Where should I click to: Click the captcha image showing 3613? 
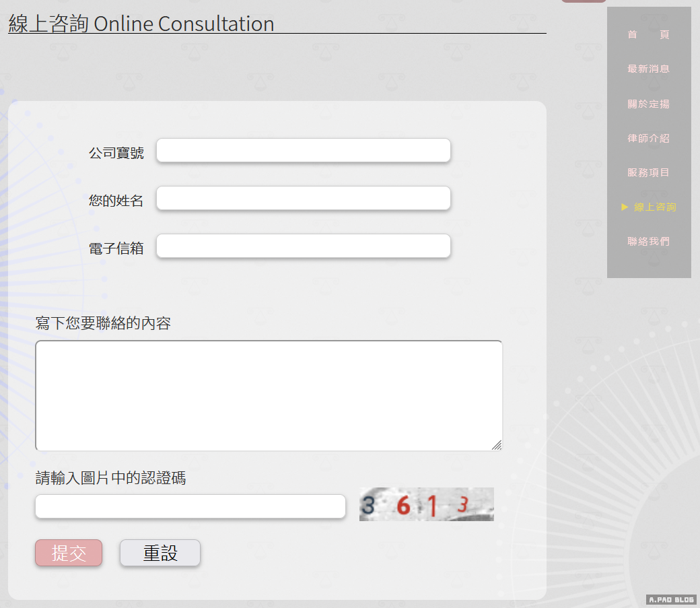click(426, 504)
